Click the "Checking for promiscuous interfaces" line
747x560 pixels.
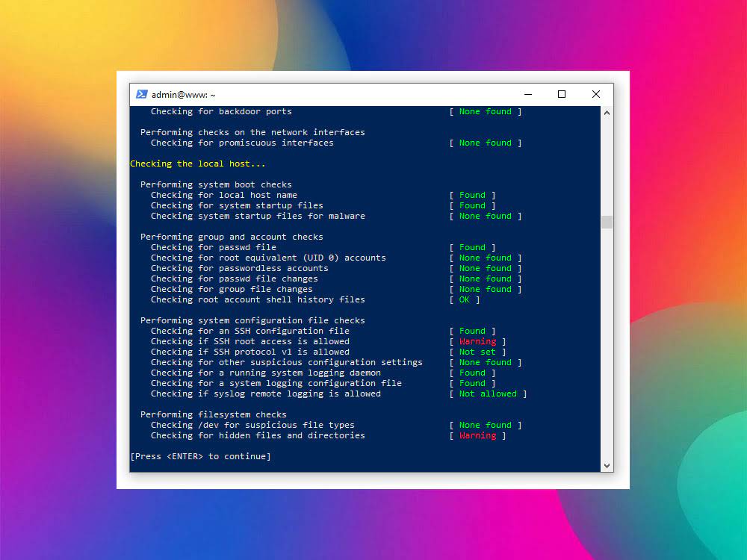click(x=242, y=143)
